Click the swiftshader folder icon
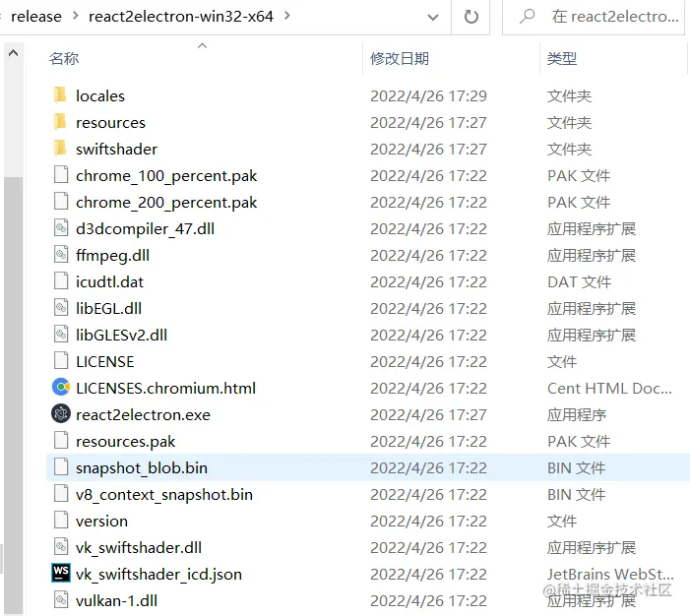Screen dimensions: 690x616 tap(60, 149)
